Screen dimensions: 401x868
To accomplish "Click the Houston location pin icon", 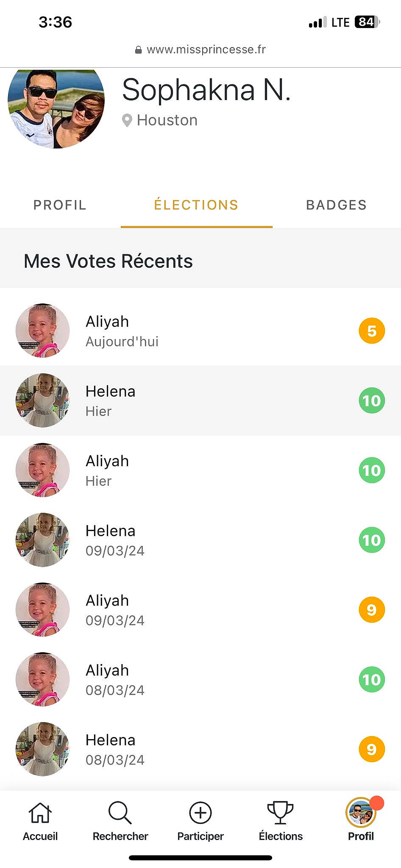I will (x=127, y=120).
